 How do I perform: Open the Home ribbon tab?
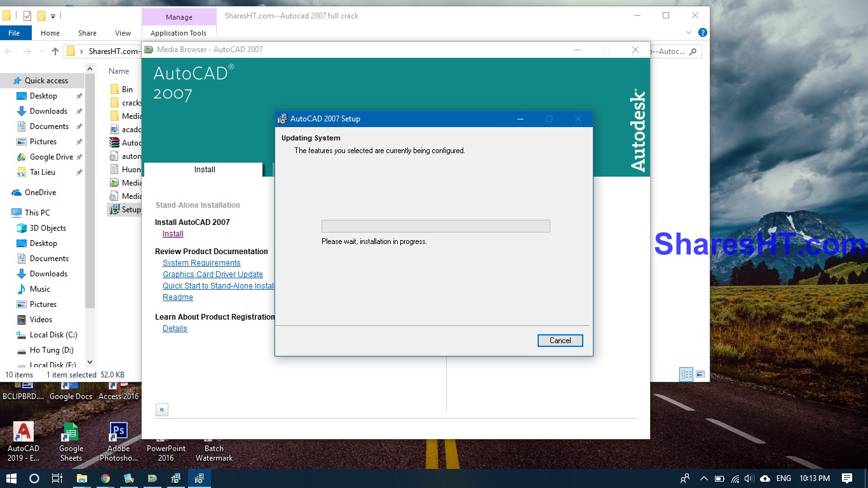50,33
